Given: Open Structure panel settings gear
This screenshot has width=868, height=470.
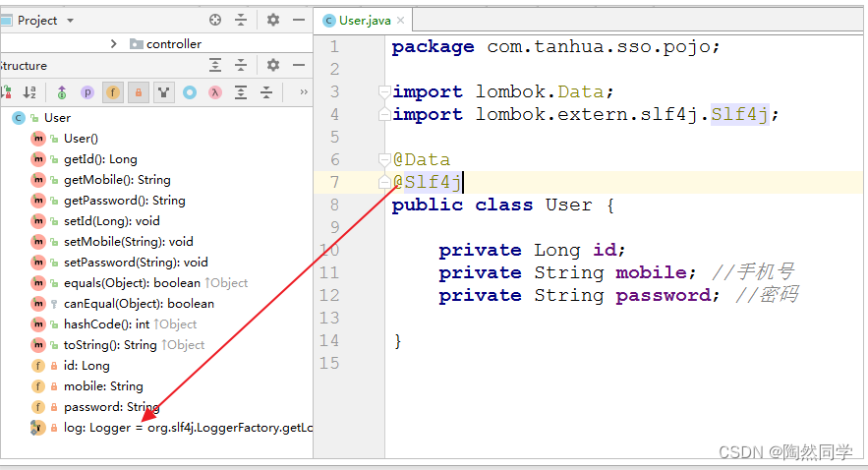Looking at the screenshot, I should (273, 65).
